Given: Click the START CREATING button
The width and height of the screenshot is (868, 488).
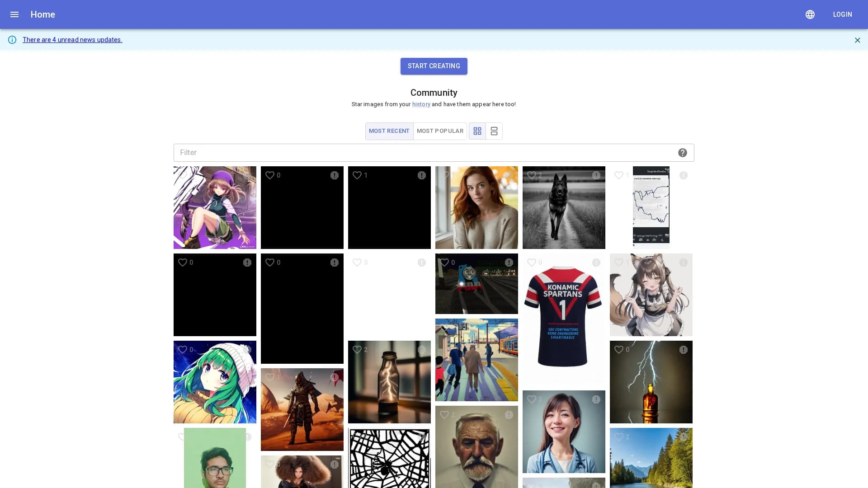Looking at the screenshot, I should click(434, 66).
